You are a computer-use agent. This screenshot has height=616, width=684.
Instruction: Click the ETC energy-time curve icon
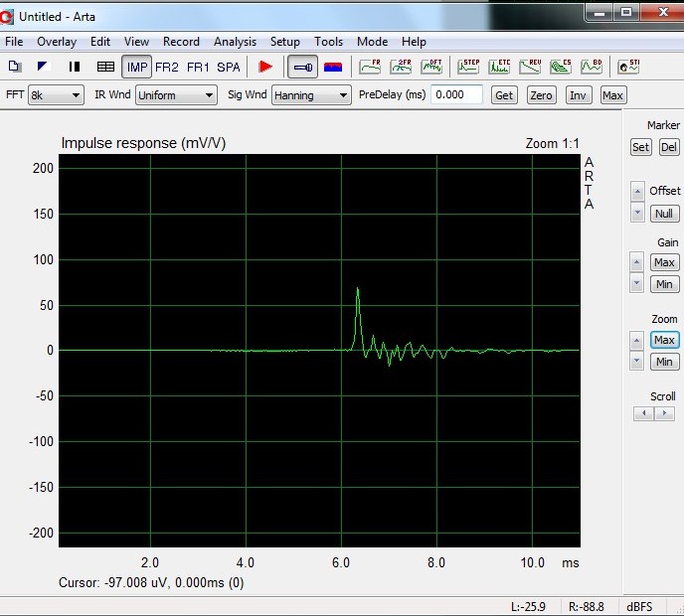pyautogui.click(x=499, y=67)
